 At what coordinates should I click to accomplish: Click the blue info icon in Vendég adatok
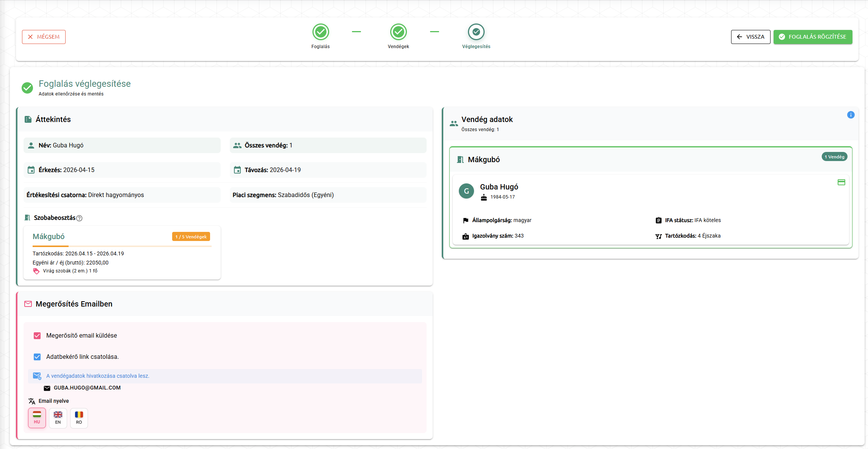[x=851, y=115]
